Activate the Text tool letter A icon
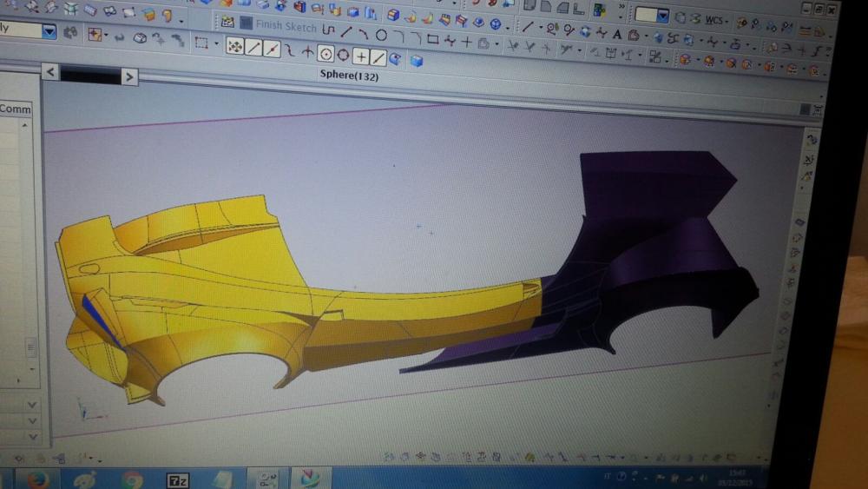This screenshot has width=868, height=489. tap(617, 35)
